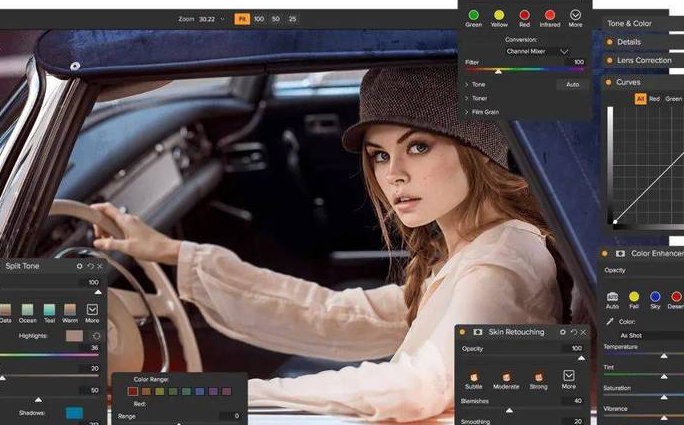Select the yellow Color Range swatch
Viewport: 684px width, 425px height.
(x=160, y=391)
